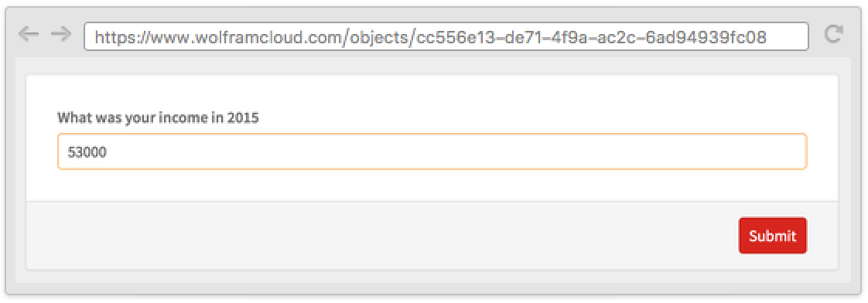
Task: Click the browser back arrow
Action: pyautogui.click(x=28, y=35)
